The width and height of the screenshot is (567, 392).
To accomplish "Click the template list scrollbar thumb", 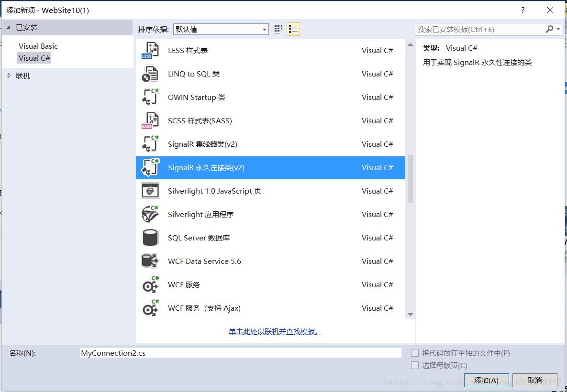I will click(410, 179).
